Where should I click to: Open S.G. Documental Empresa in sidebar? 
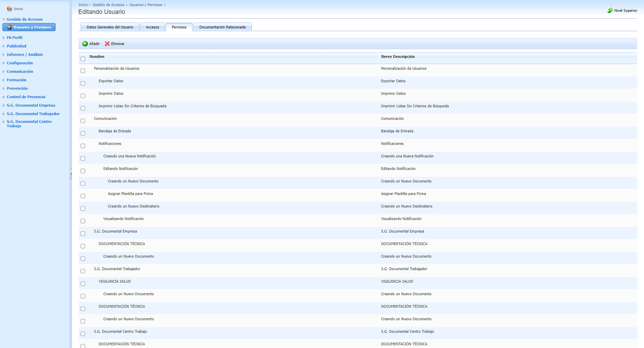click(x=31, y=105)
